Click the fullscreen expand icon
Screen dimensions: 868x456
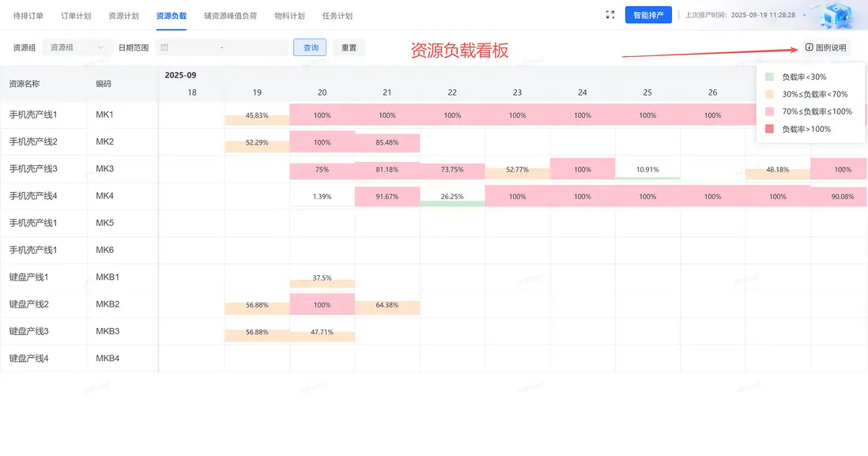pyautogui.click(x=609, y=15)
